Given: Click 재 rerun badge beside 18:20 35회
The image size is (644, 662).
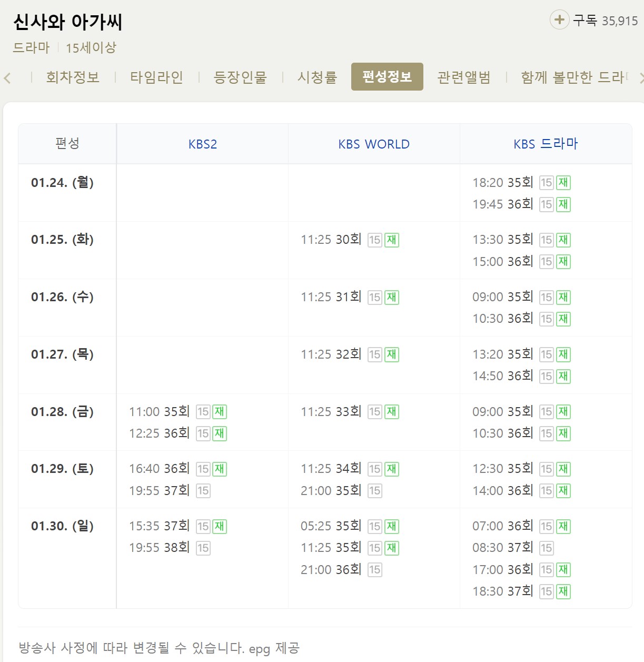Looking at the screenshot, I should [x=563, y=183].
